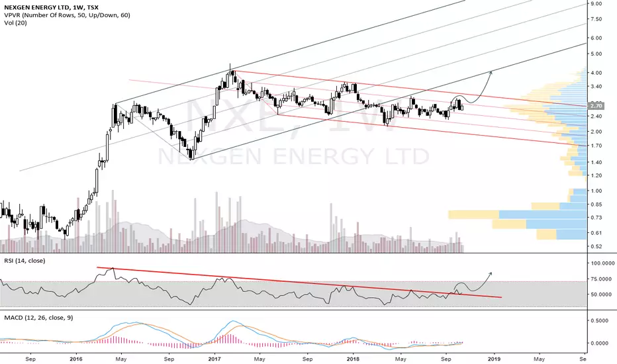Click the 1.70 price axis label
This screenshot has height=364, width=617.
point(596,146)
